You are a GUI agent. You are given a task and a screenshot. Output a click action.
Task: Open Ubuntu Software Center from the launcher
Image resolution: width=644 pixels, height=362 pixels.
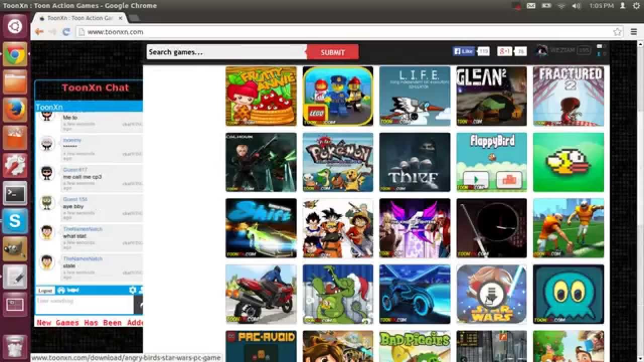click(x=15, y=137)
